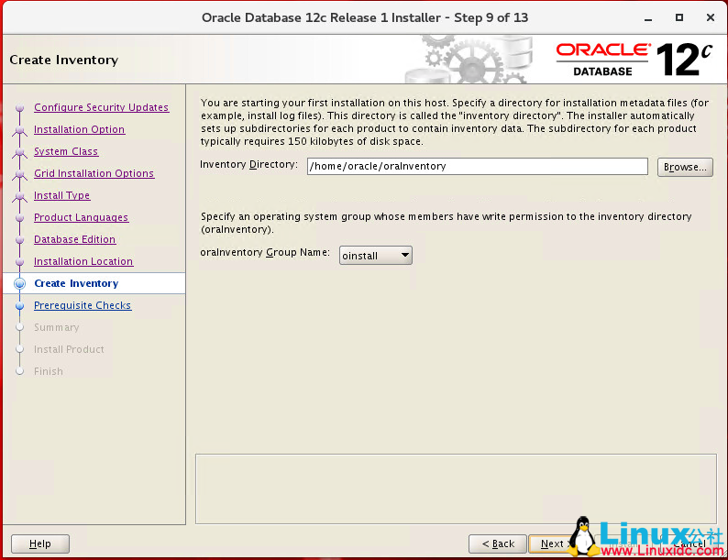The height and width of the screenshot is (560, 728).
Task: Click the Install Product step bullet icon
Action: (x=19, y=349)
